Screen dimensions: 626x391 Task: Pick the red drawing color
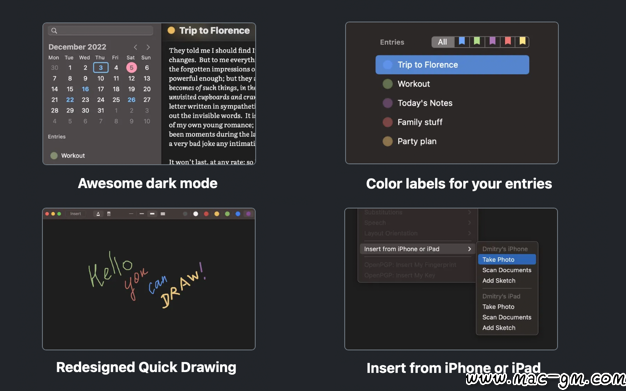pos(206,214)
